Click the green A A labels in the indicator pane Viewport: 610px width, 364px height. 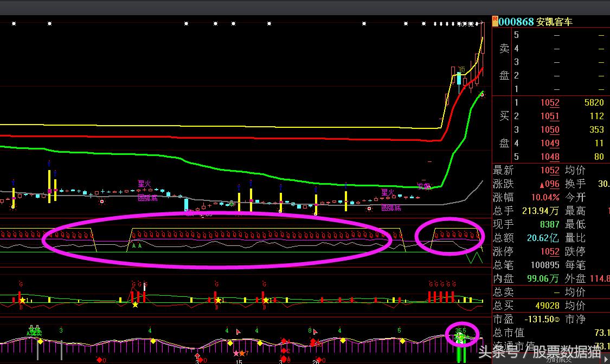point(137,245)
